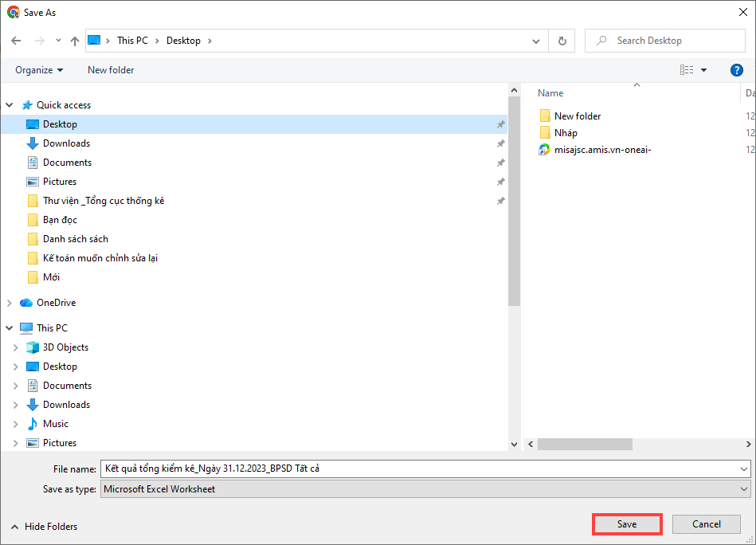The height and width of the screenshot is (545, 756).
Task: Refresh the Desktop folder listing
Action: click(562, 41)
